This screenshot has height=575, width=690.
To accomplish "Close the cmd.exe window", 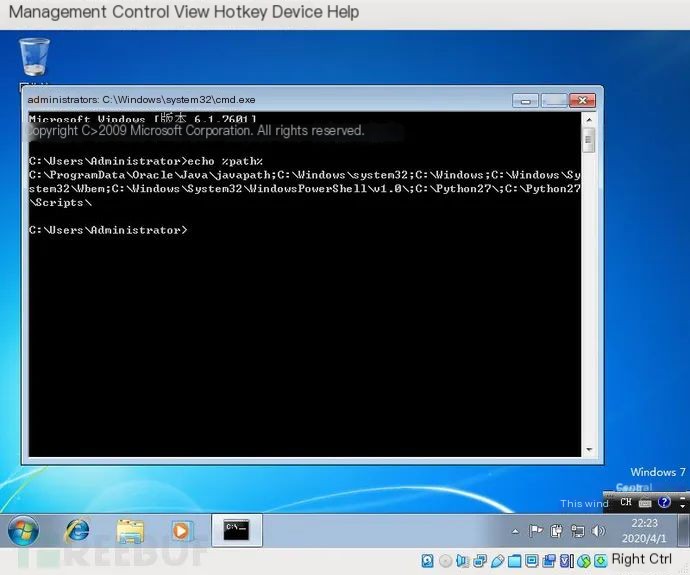I will tap(582, 101).
